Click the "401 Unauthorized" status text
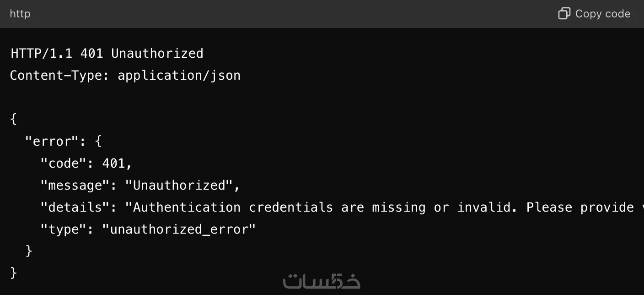 pyautogui.click(x=142, y=53)
